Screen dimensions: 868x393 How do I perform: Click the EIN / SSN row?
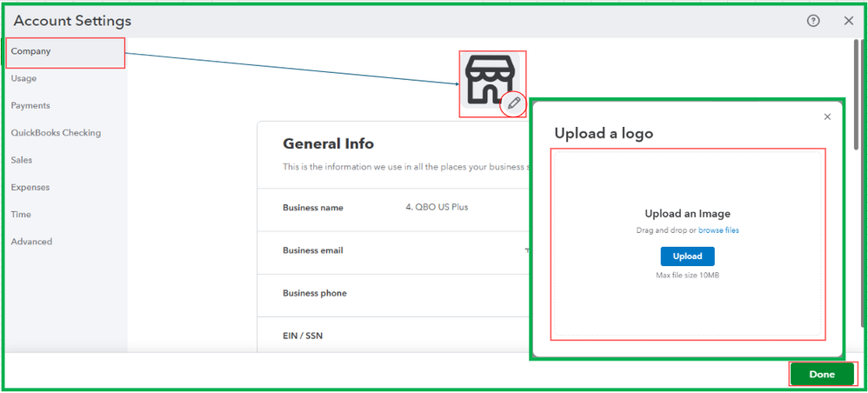pyautogui.click(x=393, y=335)
